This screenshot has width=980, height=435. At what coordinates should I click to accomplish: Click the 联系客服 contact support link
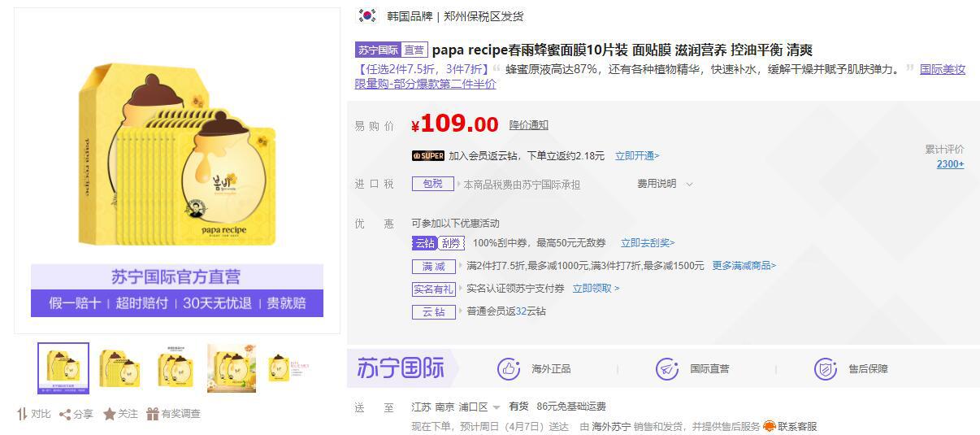coord(797,426)
